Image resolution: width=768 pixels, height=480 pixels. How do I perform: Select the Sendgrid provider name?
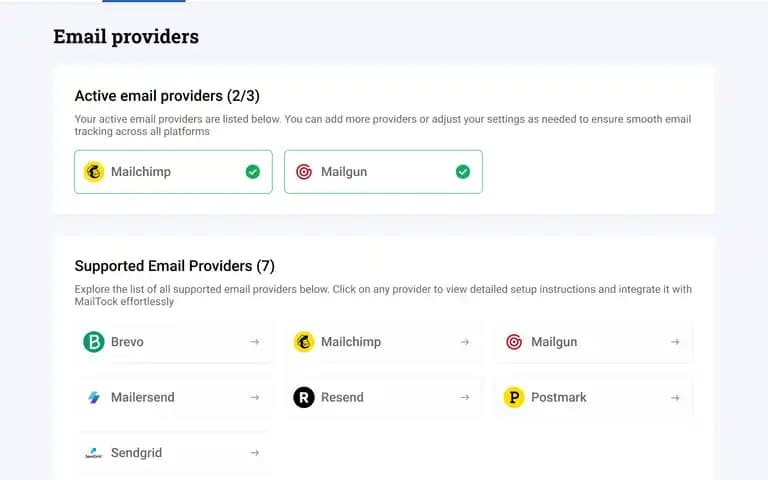tap(136, 453)
